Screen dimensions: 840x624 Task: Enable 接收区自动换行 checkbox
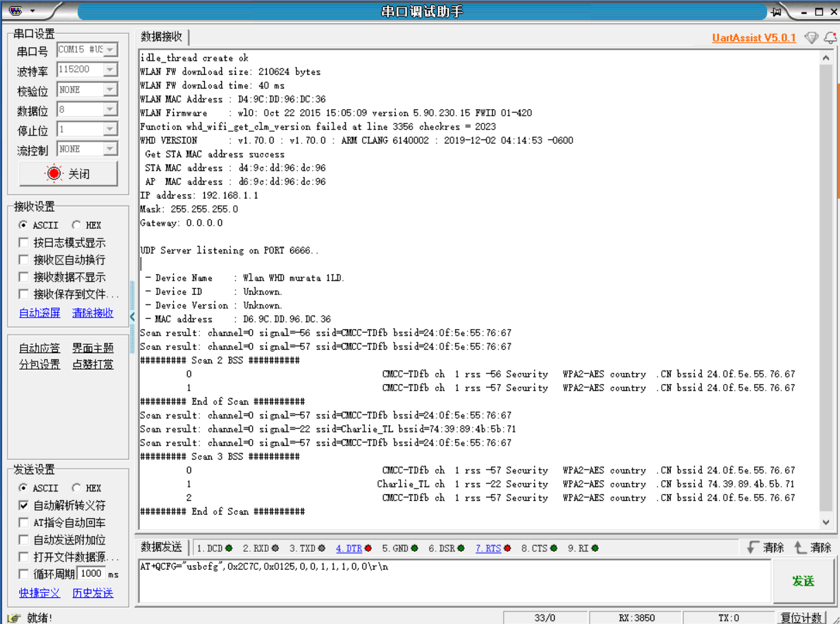coord(23,260)
